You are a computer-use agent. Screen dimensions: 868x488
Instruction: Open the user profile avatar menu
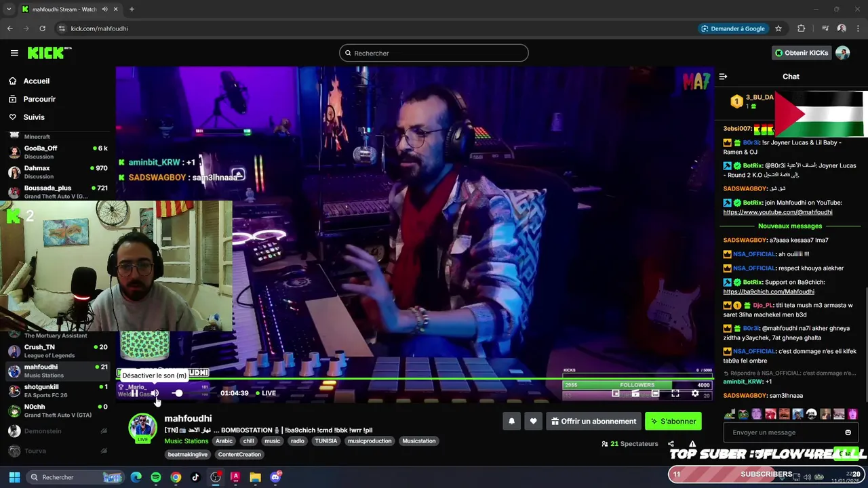coord(843,53)
